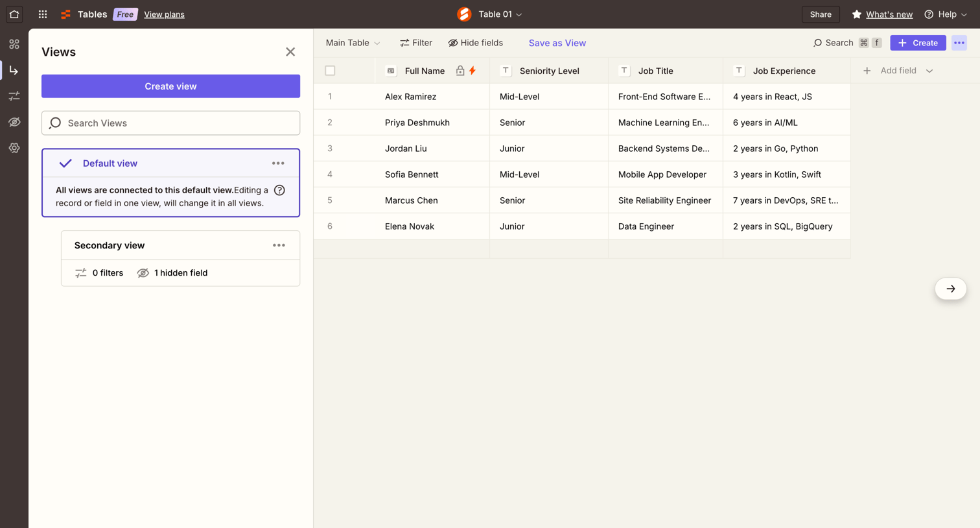
Task: Select the Full Name column header
Action: pyautogui.click(x=432, y=71)
